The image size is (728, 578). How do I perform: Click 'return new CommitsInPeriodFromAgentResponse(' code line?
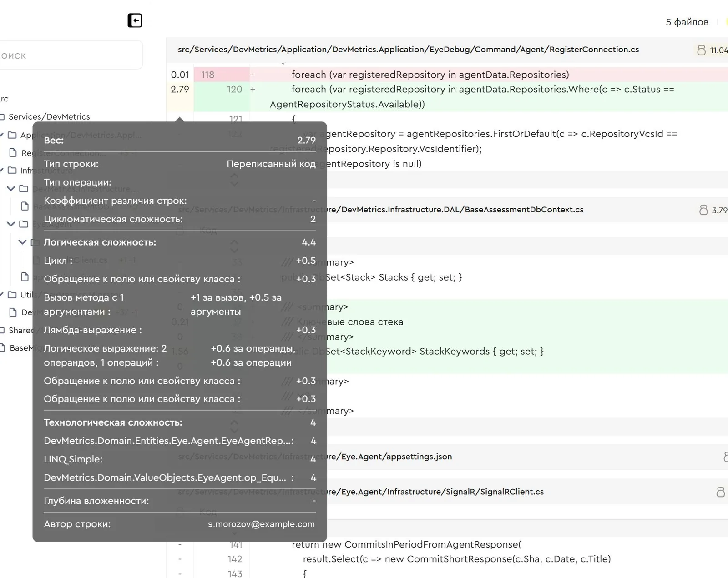tap(407, 544)
